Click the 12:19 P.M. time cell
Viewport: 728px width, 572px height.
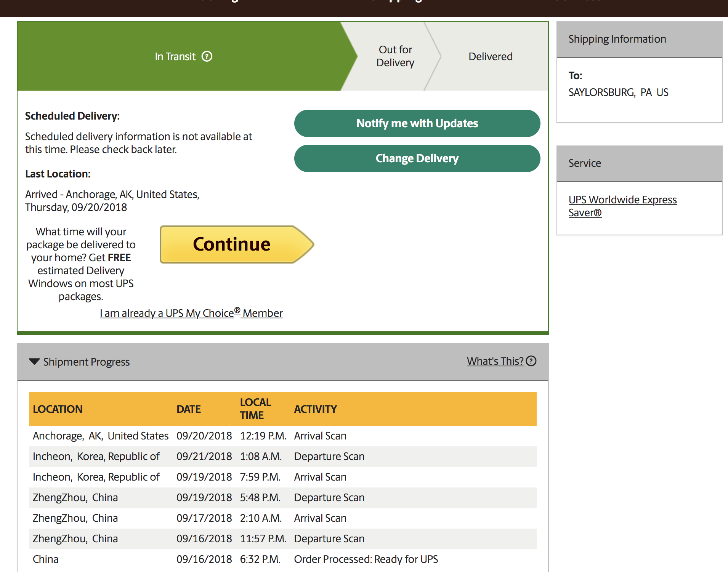263,436
